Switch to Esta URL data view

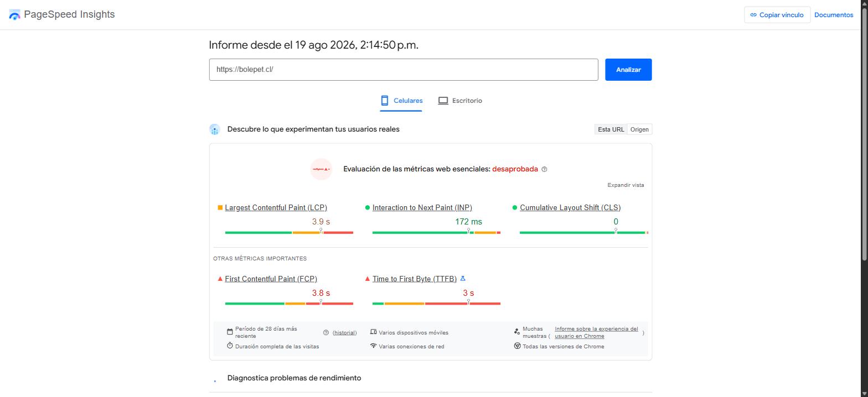click(611, 129)
